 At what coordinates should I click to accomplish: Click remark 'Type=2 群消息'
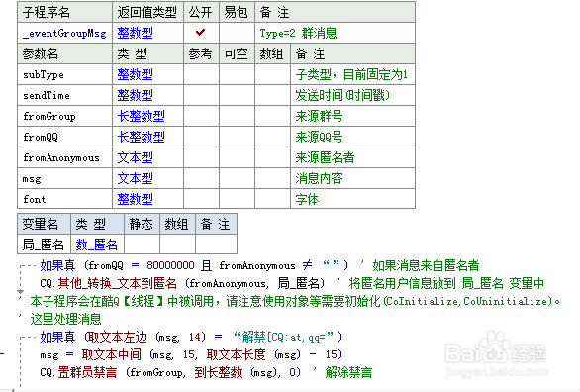298,34
